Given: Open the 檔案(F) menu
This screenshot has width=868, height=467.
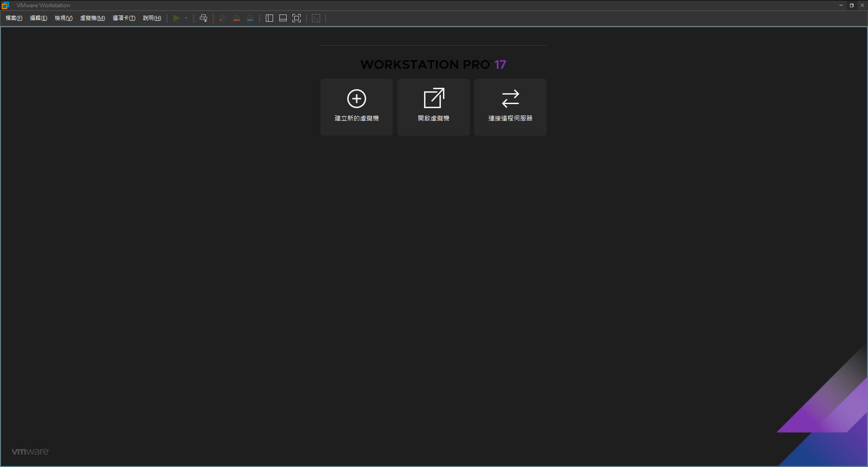Looking at the screenshot, I should tap(14, 18).
